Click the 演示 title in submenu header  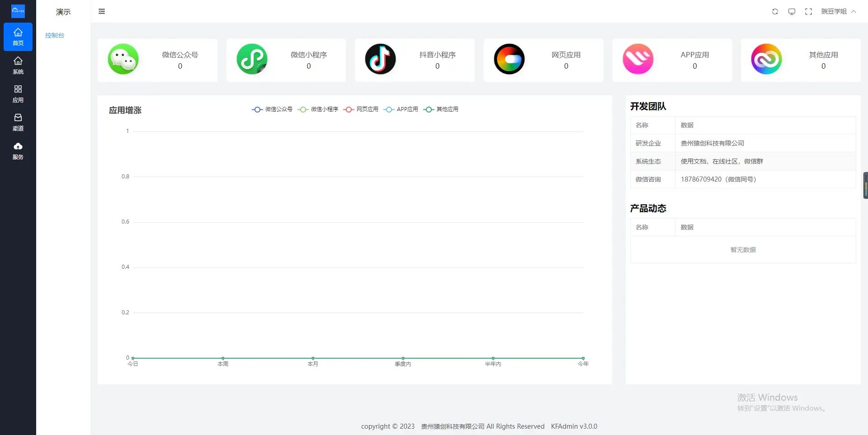(63, 12)
